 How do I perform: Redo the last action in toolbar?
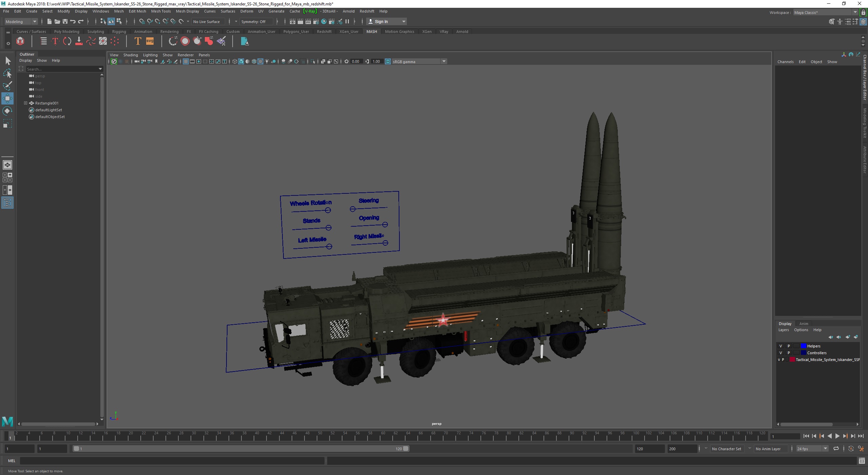click(81, 21)
